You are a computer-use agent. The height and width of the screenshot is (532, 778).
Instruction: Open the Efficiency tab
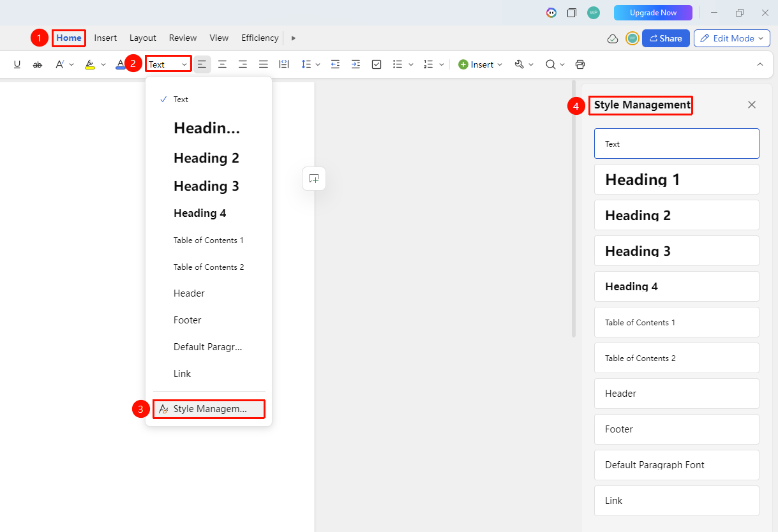pos(260,38)
